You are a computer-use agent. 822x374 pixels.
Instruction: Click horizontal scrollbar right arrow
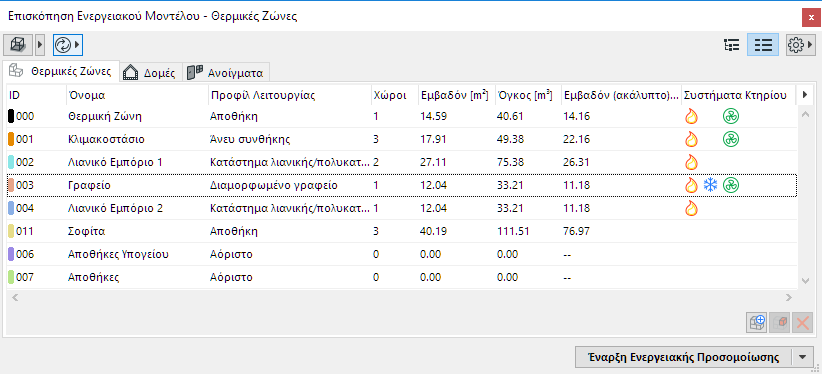point(789,297)
